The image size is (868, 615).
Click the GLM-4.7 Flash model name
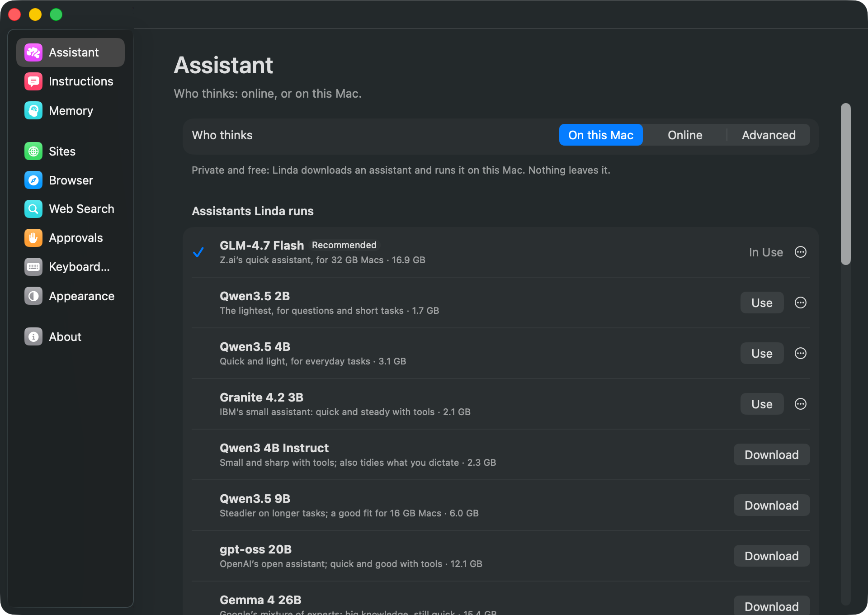point(262,245)
